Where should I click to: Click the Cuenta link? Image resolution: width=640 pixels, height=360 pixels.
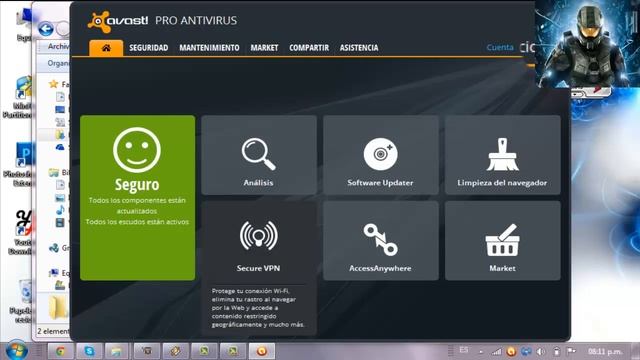(x=500, y=47)
